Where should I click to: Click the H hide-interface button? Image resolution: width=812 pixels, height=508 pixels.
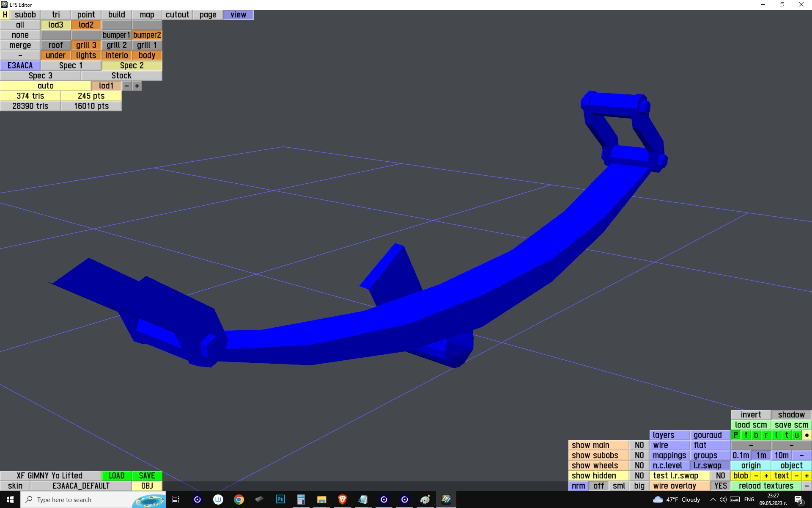click(x=5, y=15)
